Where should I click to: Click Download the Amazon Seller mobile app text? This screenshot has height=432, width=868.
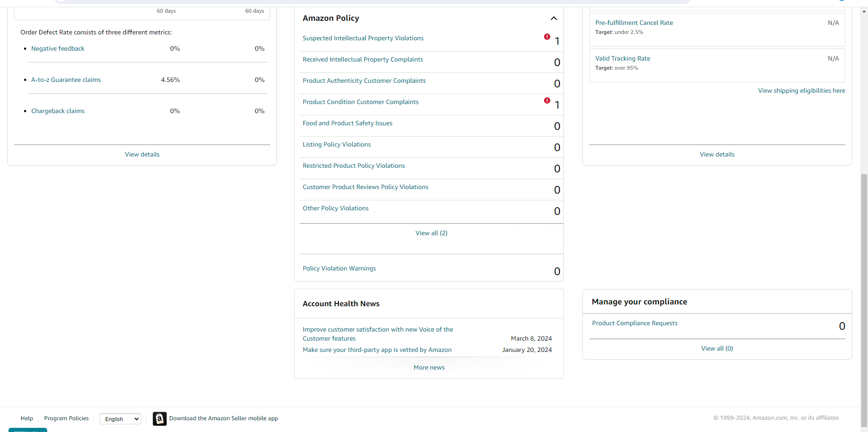pyautogui.click(x=224, y=418)
